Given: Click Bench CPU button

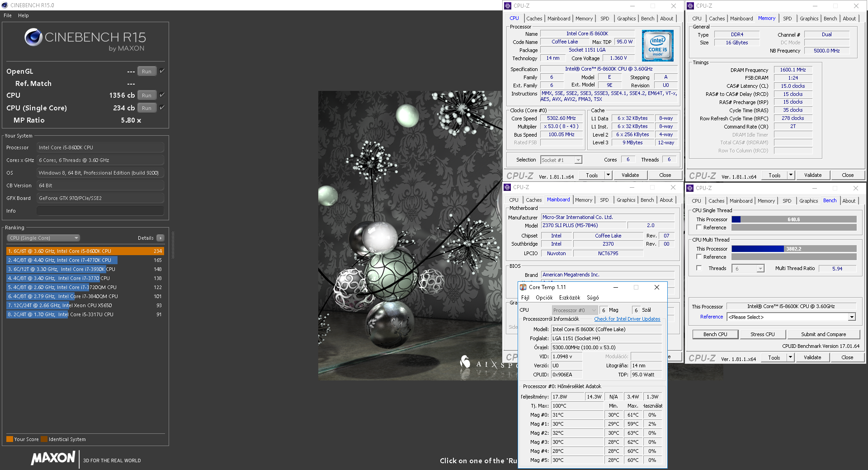Looking at the screenshot, I should click(715, 334).
